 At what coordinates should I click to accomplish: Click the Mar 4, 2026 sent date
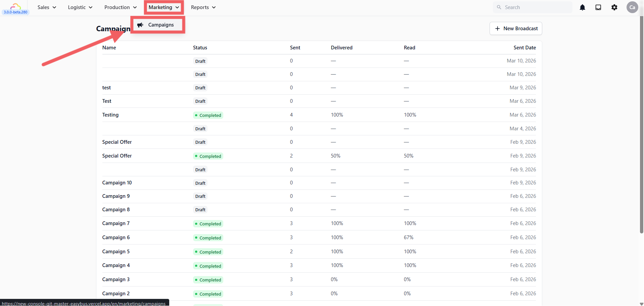[x=523, y=129]
